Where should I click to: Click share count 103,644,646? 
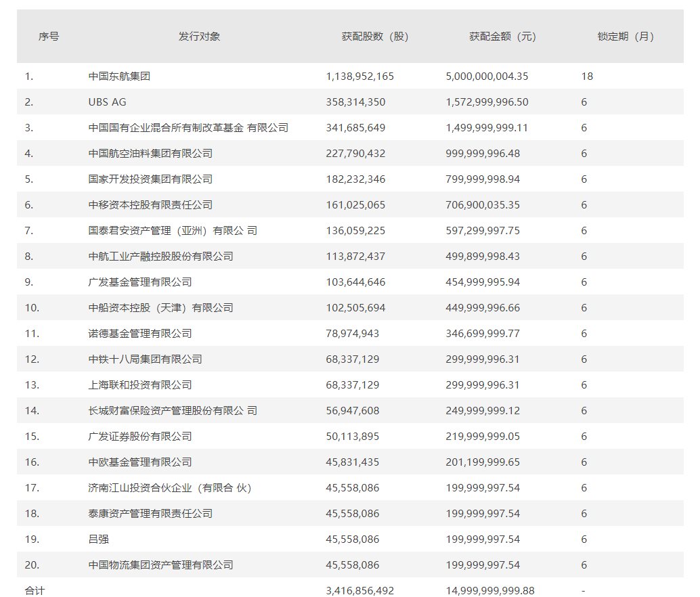[x=355, y=282]
